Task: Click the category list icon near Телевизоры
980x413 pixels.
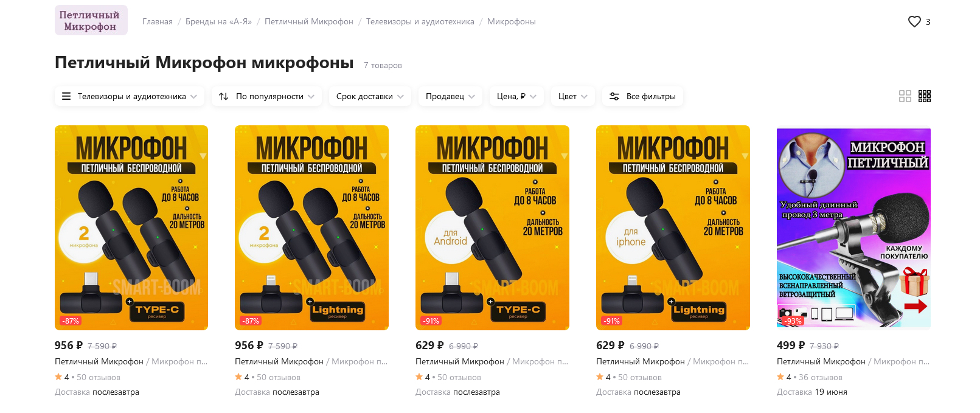Action: pos(66,96)
